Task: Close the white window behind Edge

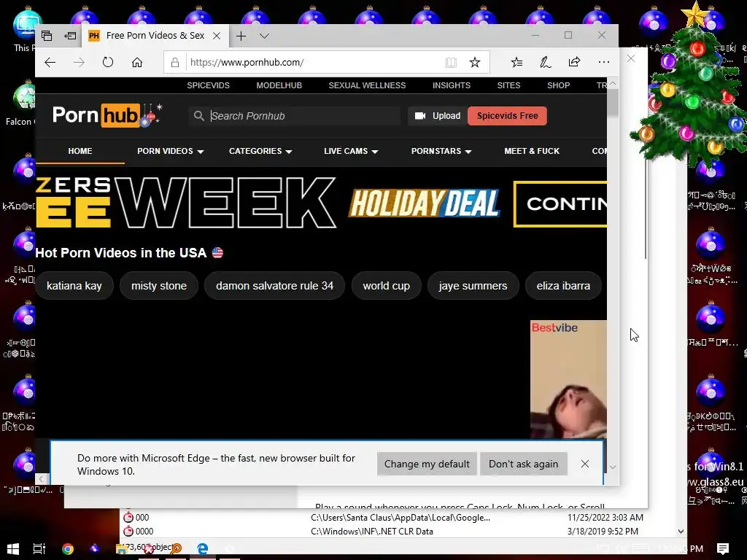Action: pyautogui.click(x=631, y=58)
